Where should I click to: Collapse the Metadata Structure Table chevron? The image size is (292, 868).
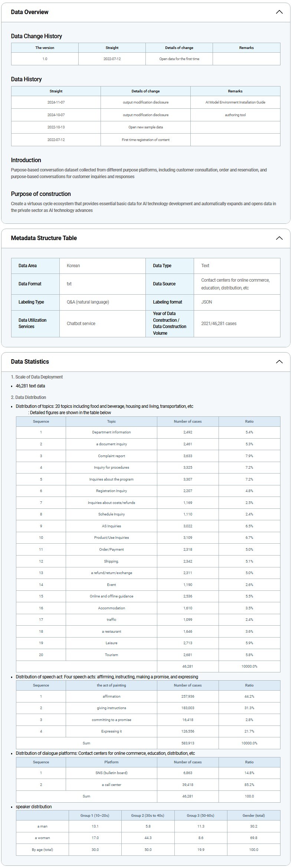[279, 238]
